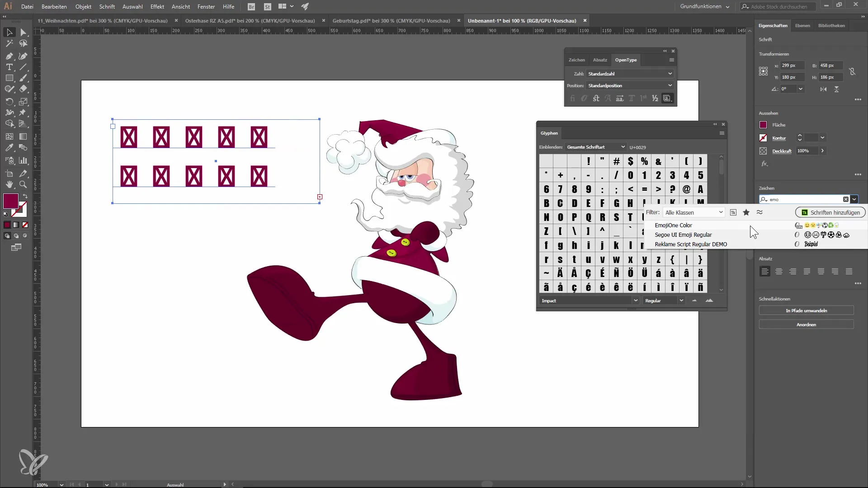
Task: Select the Artboard tool
Action: pyautogui.click(x=9, y=174)
